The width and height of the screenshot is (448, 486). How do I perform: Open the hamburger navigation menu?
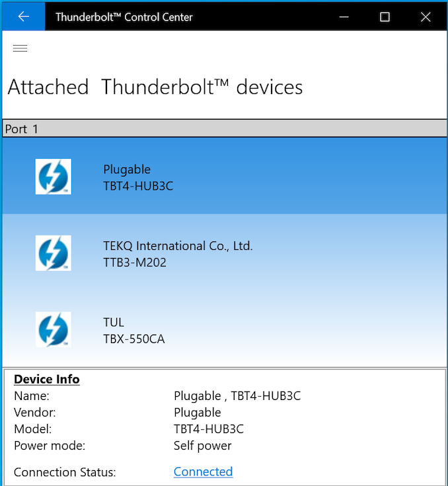click(x=20, y=48)
